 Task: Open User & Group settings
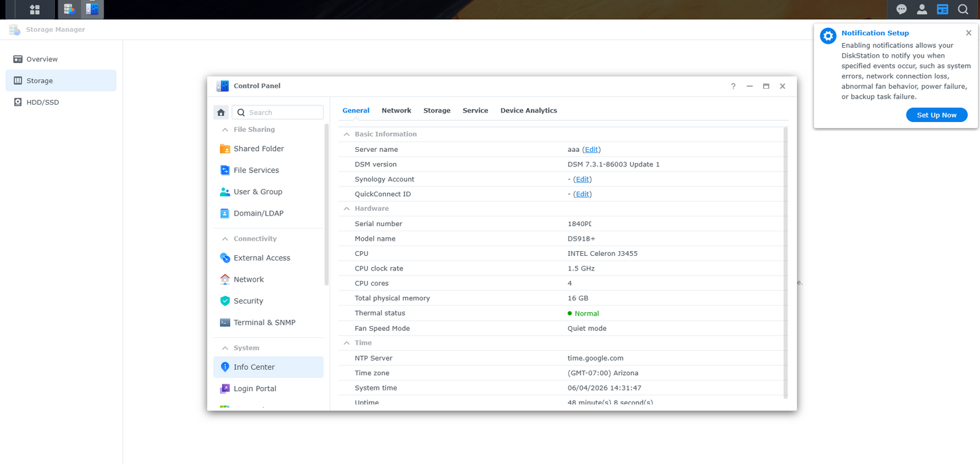[269, 192]
